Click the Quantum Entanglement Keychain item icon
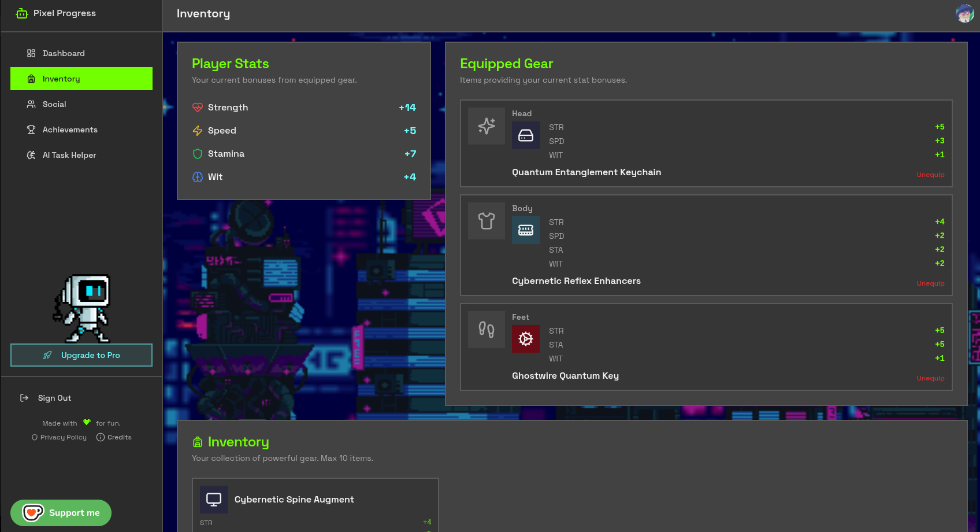 click(525, 135)
